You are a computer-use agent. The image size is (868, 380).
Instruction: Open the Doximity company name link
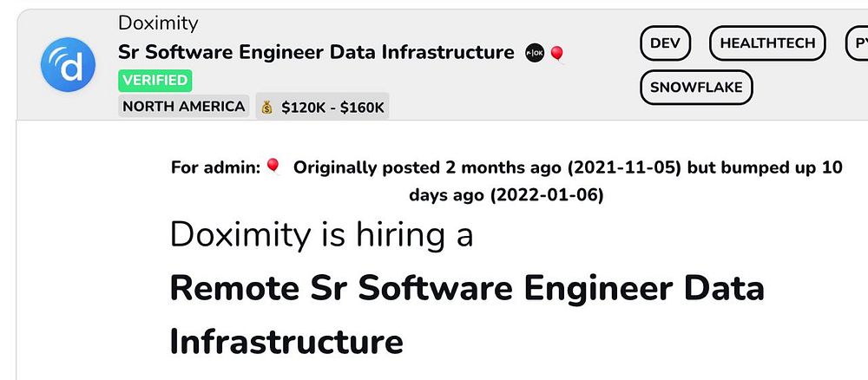(158, 23)
